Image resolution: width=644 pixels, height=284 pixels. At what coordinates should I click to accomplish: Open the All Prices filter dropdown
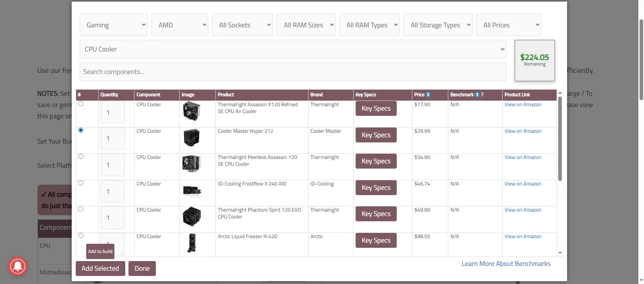pyautogui.click(x=509, y=25)
